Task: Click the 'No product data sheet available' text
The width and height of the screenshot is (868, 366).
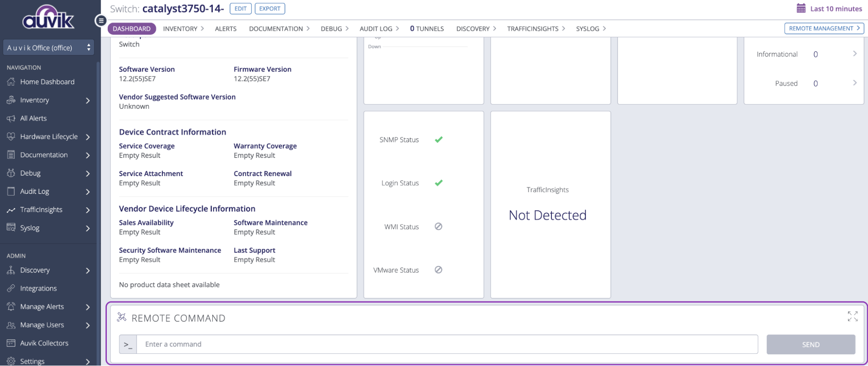Action: pos(169,284)
